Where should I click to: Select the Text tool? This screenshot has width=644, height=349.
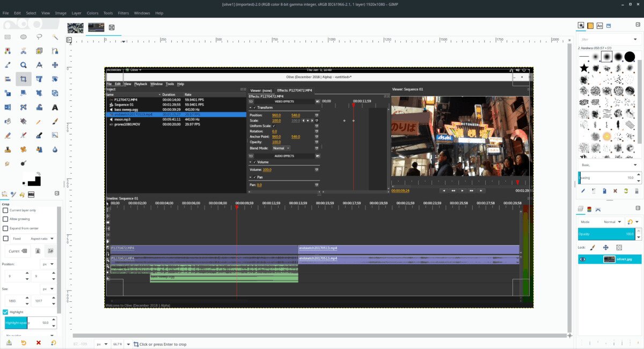coord(55,107)
